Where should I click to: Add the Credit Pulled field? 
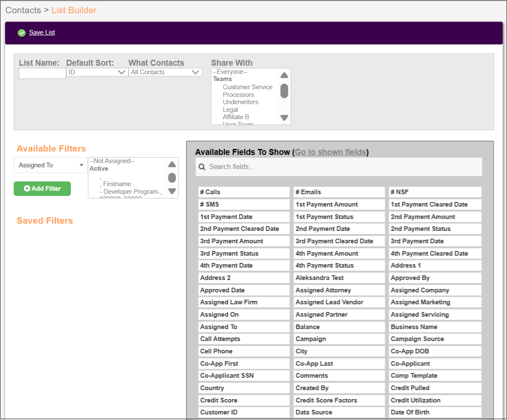[x=435, y=388]
